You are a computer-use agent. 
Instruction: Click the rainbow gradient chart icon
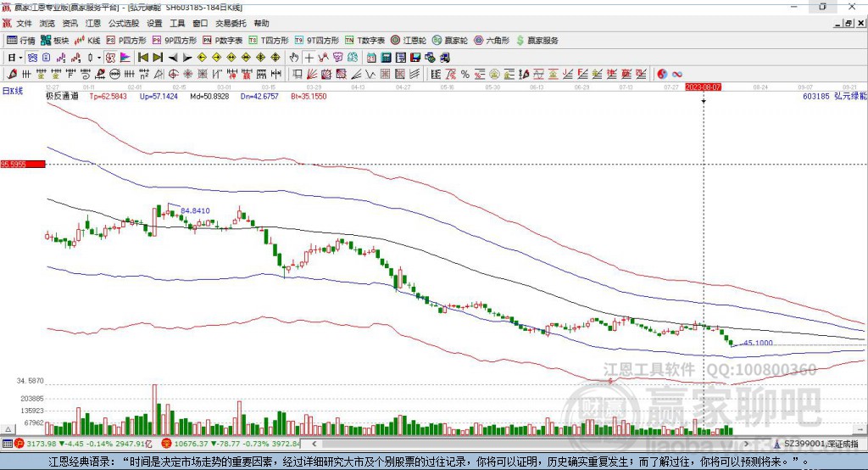point(125,58)
